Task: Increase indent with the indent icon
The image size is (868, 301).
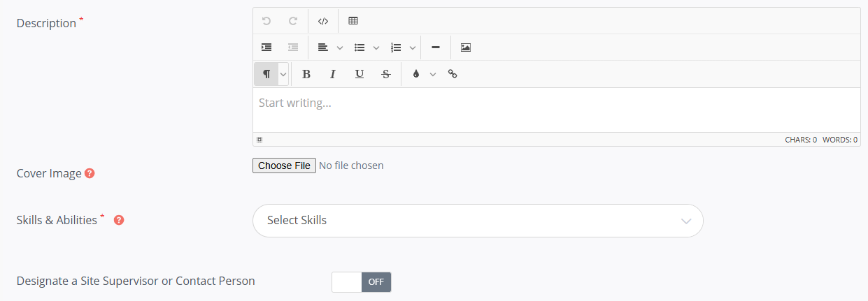Action: [x=266, y=47]
